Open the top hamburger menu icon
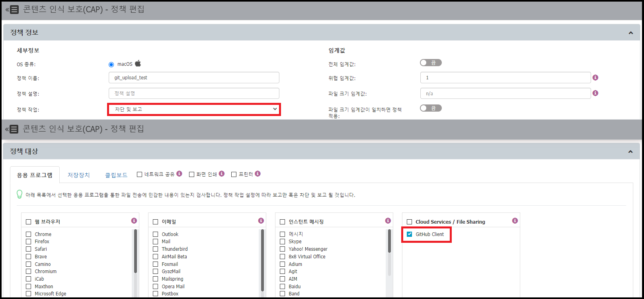This screenshot has height=299, width=644. coord(14,10)
